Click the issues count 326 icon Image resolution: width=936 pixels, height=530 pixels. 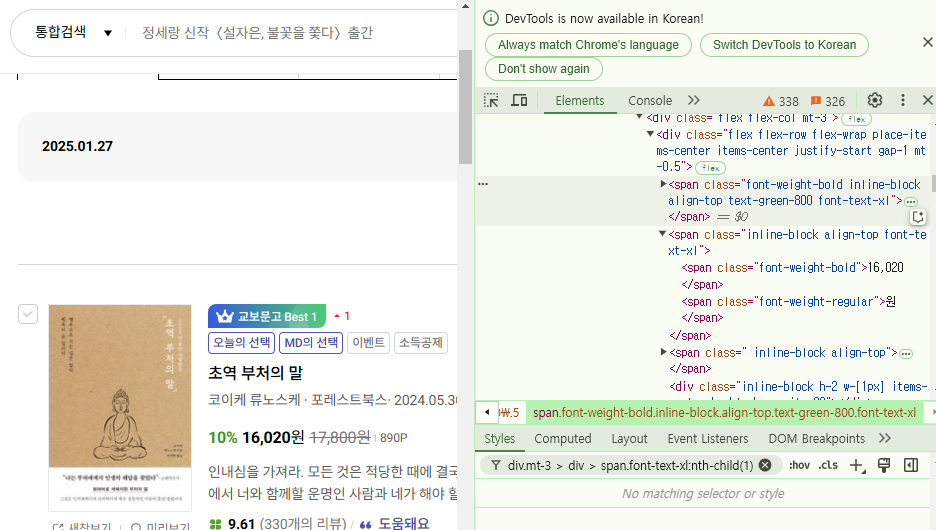click(827, 101)
